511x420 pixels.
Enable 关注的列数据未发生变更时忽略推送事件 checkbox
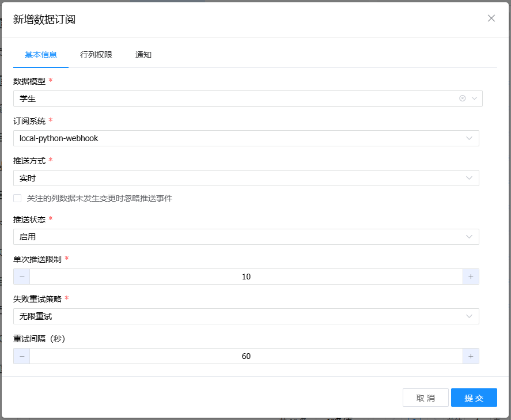point(17,198)
